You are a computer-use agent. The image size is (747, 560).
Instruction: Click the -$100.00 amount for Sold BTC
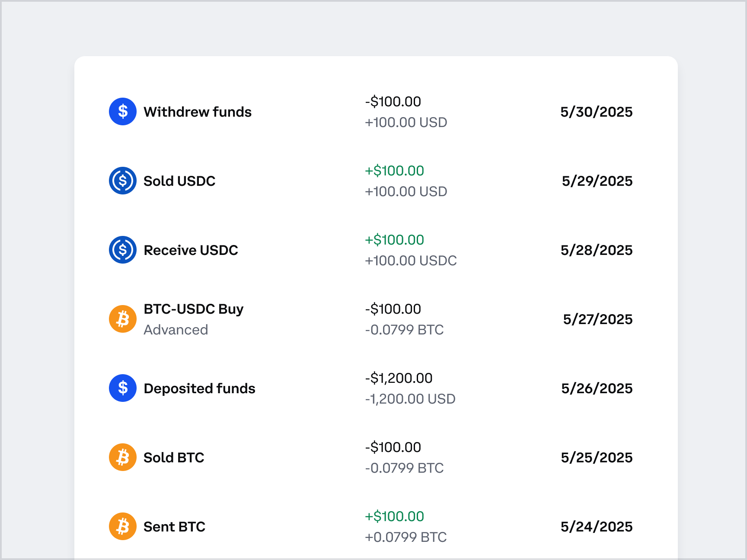[393, 447]
